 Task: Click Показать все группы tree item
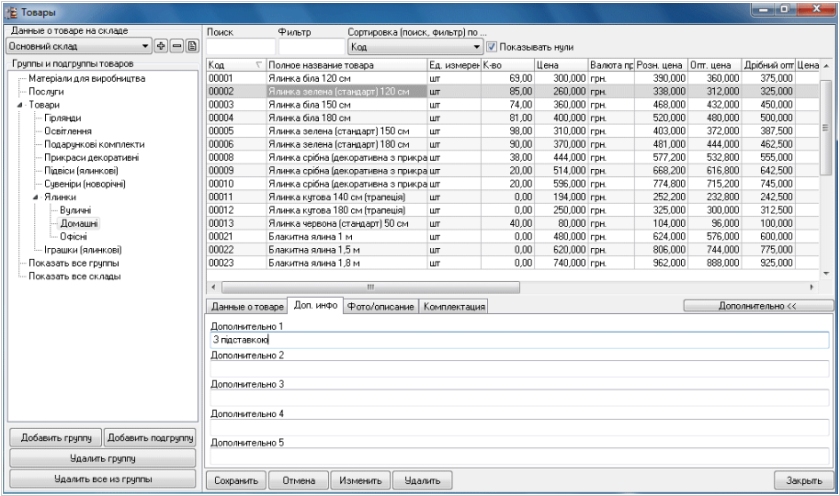pos(74,263)
